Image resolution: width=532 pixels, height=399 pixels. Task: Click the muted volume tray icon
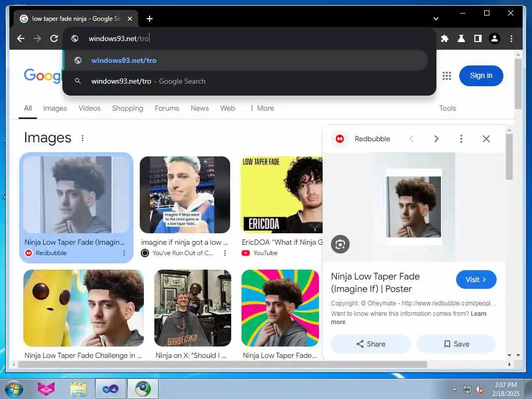pos(480,390)
